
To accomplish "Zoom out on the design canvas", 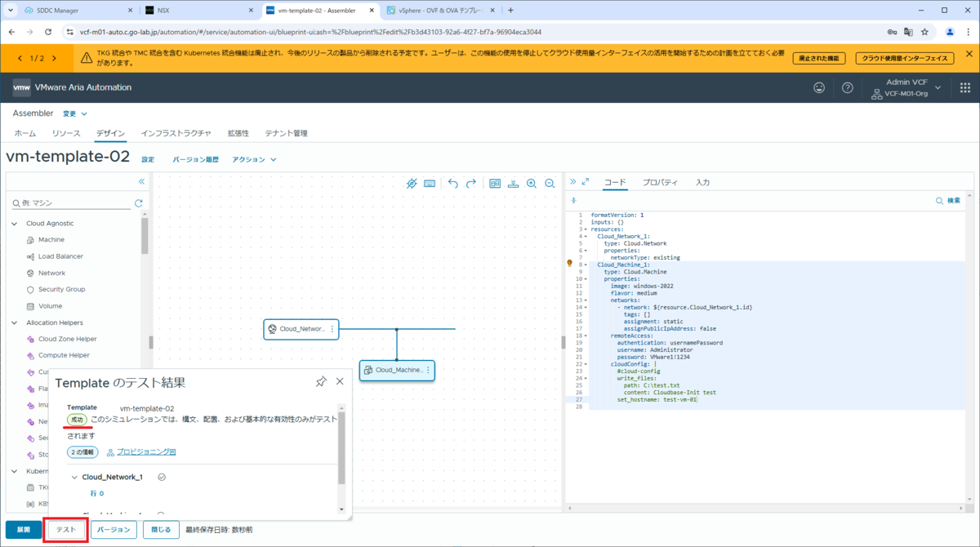I will (550, 184).
